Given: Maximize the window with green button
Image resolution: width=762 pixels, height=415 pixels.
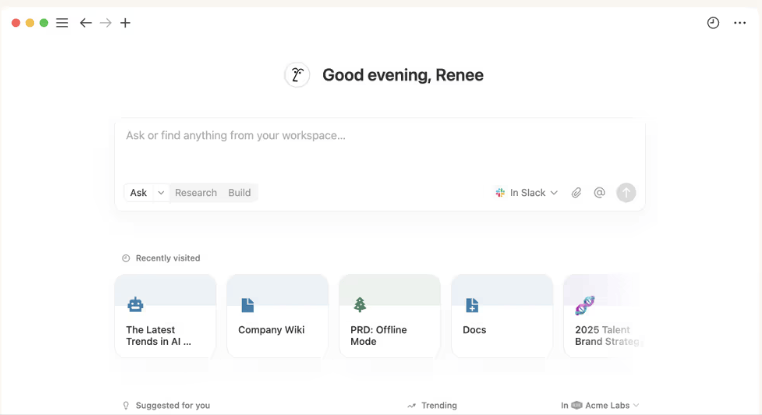Looking at the screenshot, I should click(44, 23).
